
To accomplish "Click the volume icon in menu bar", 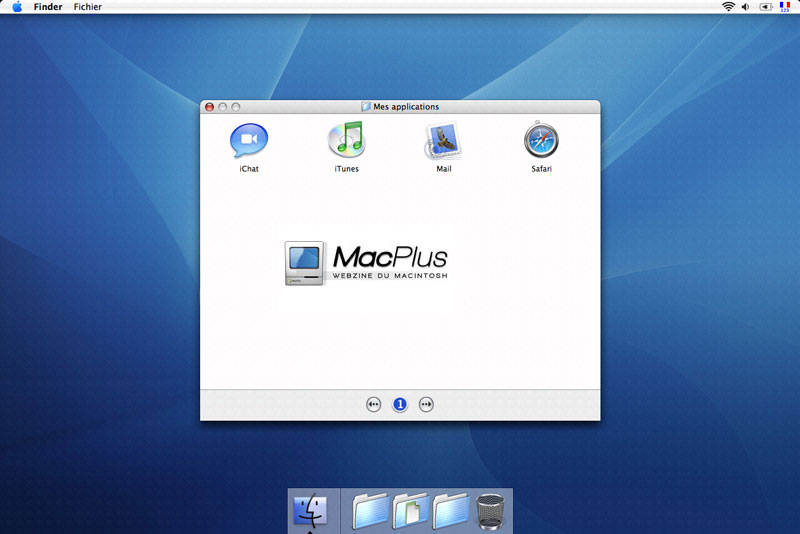I will (x=745, y=7).
